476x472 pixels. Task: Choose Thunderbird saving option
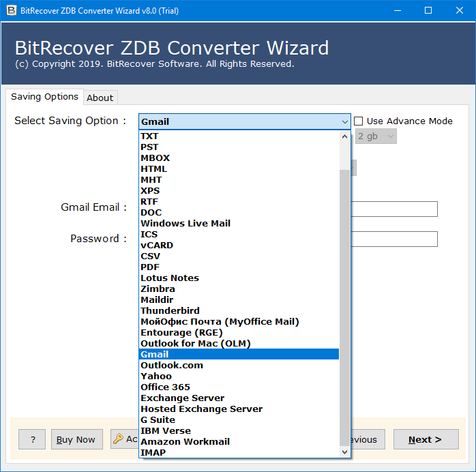click(x=239, y=311)
